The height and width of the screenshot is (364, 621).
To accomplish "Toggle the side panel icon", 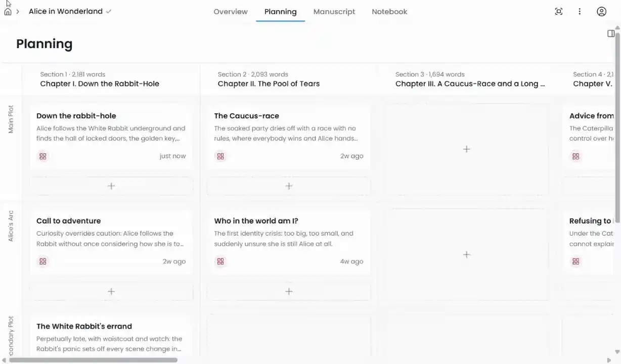I will [611, 33].
